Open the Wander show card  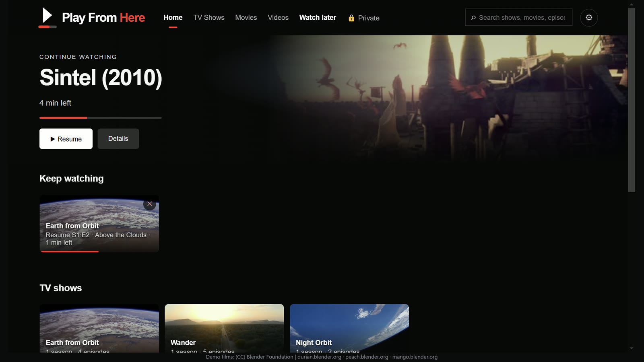point(224,328)
